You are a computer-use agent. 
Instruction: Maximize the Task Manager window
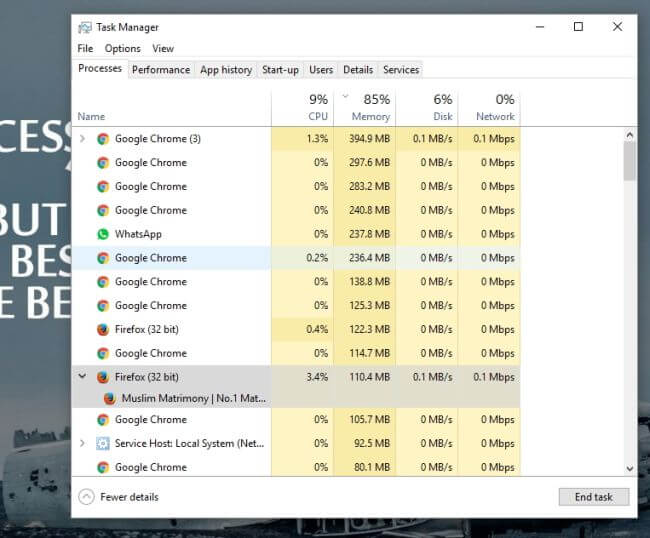point(578,27)
